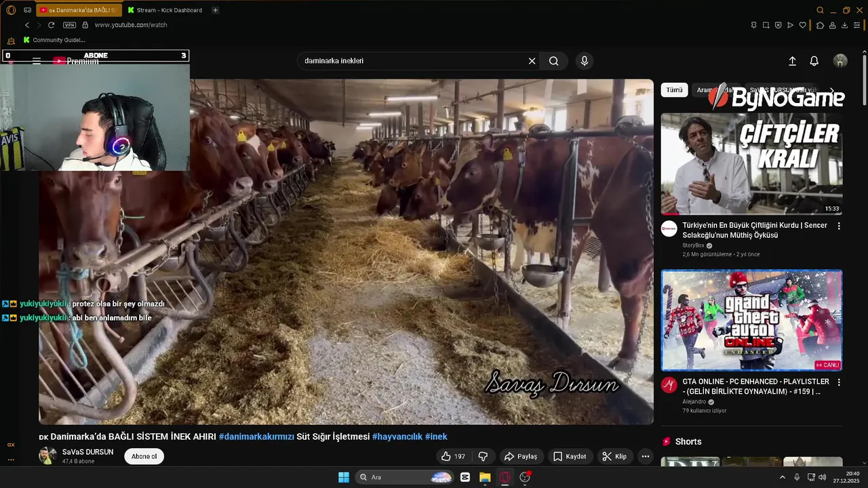Open the SaVaS DURSUN channel name
This screenshot has width=868, height=488.
[87, 452]
